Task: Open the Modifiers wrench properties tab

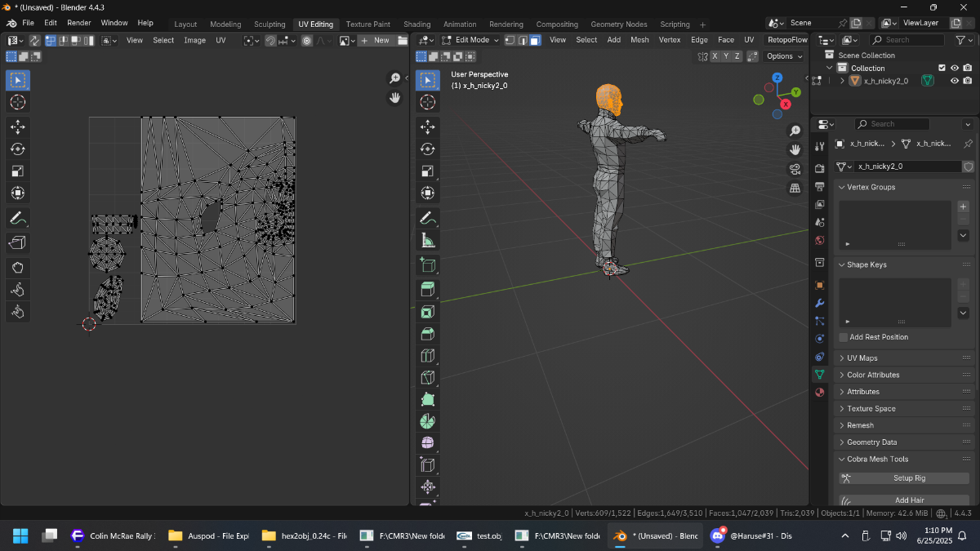Action: coord(820,304)
